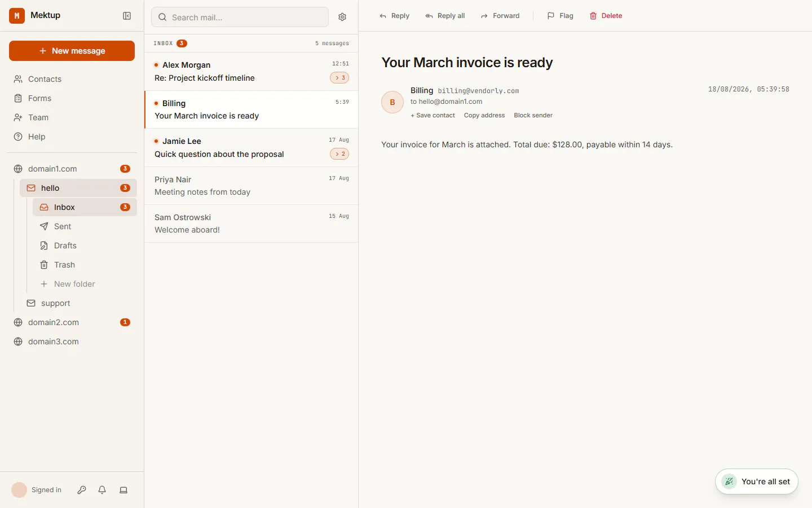Click the Sent paper-plane icon
The height and width of the screenshot is (508, 812).
pyautogui.click(x=44, y=226)
